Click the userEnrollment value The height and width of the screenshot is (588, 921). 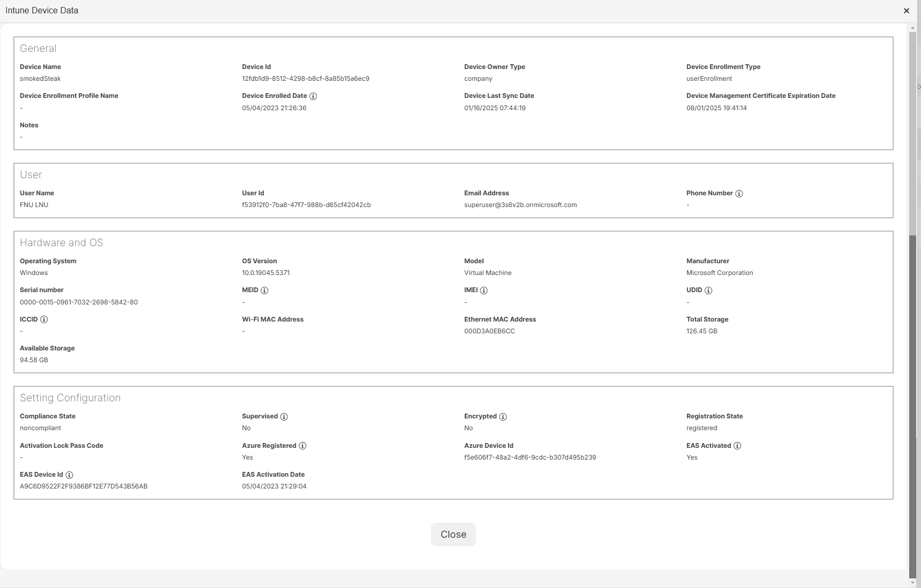coord(709,79)
